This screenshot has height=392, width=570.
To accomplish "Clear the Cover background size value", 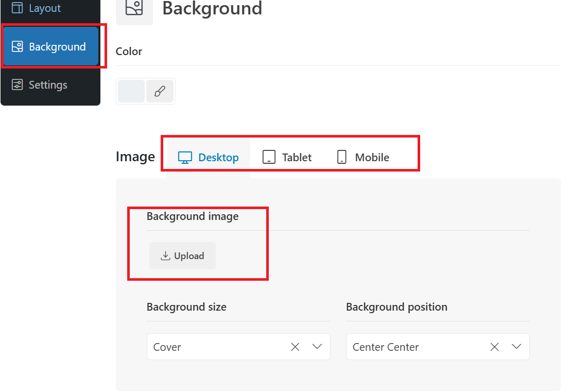I will (x=295, y=347).
